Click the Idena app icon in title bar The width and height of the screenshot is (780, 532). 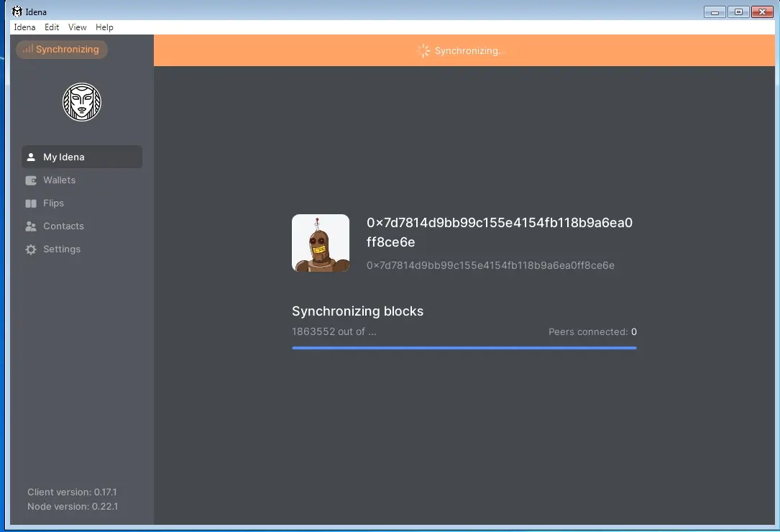pos(17,12)
